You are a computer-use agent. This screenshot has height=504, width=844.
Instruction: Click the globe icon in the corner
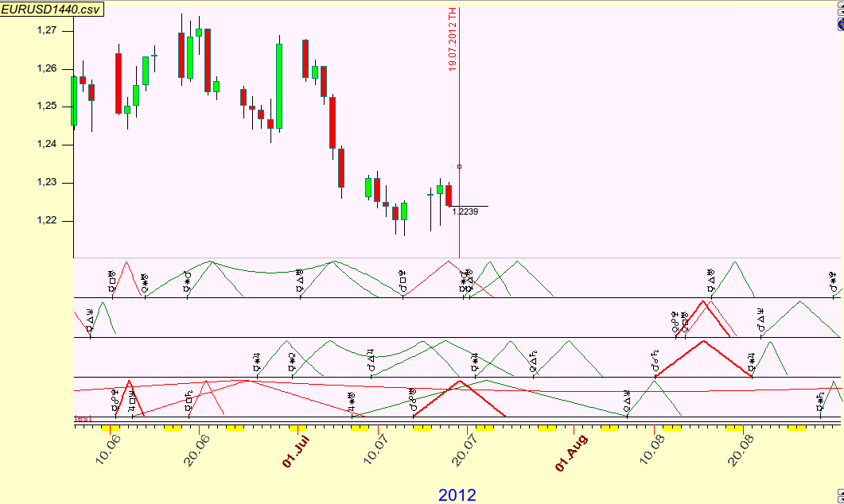coord(840,25)
